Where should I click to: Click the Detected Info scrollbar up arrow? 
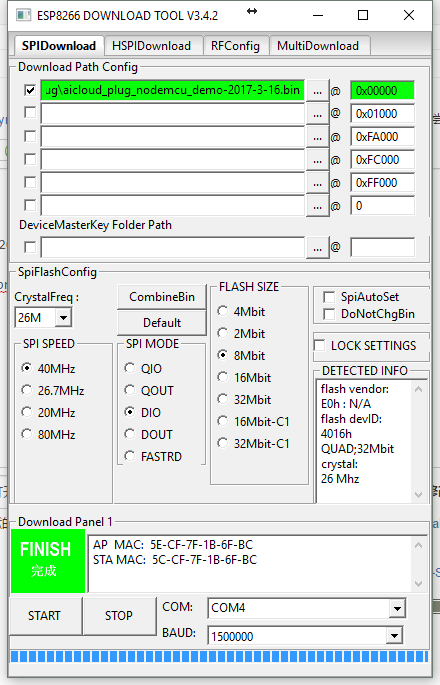click(418, 389)
